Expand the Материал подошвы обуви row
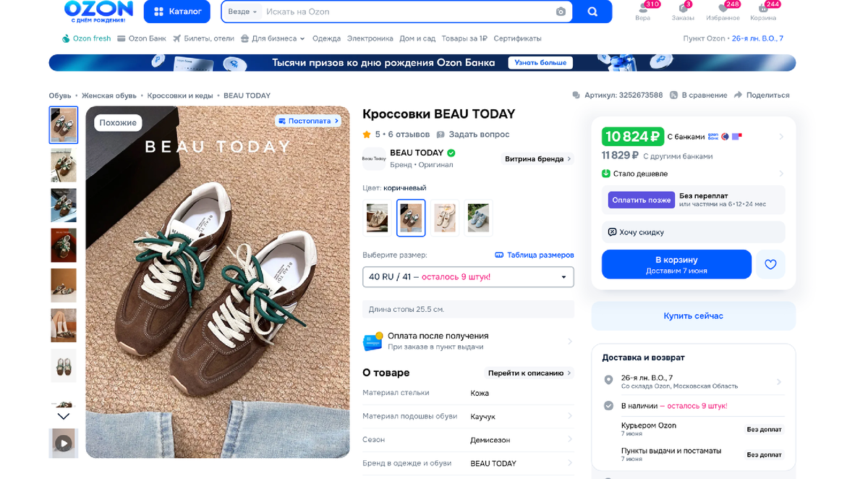 coord(468,416)
